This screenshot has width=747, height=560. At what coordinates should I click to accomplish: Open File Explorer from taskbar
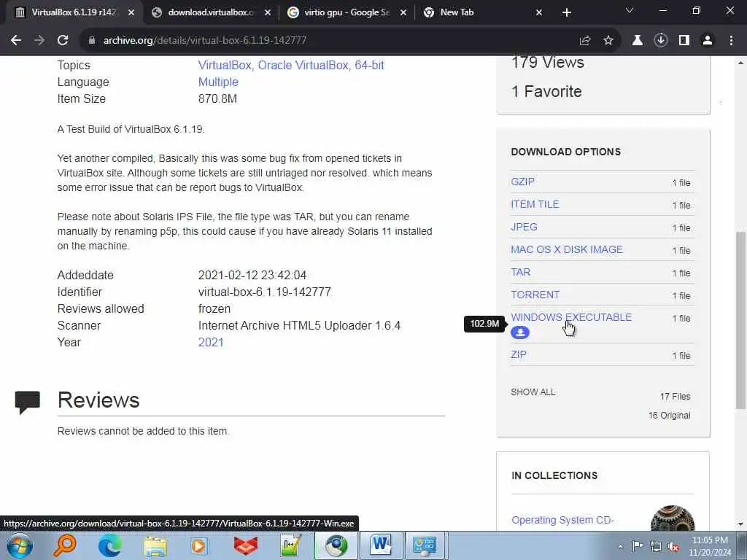pos(155,545)
